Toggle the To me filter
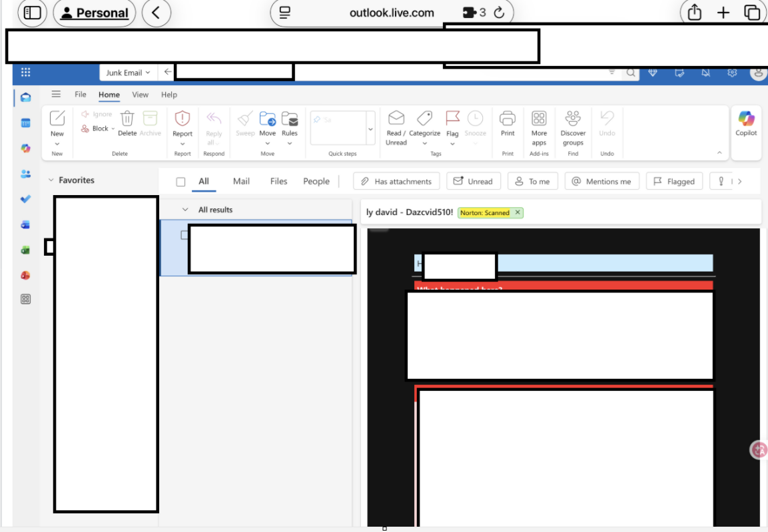The image size is (768, 532). click(x=532, y=181)
